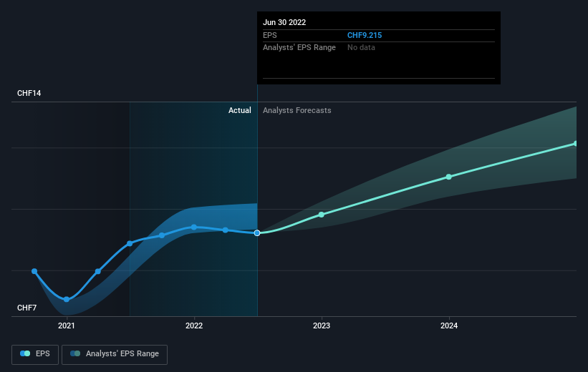
Task: Click the final forecast point at chart edge
Action: point(576,144)
